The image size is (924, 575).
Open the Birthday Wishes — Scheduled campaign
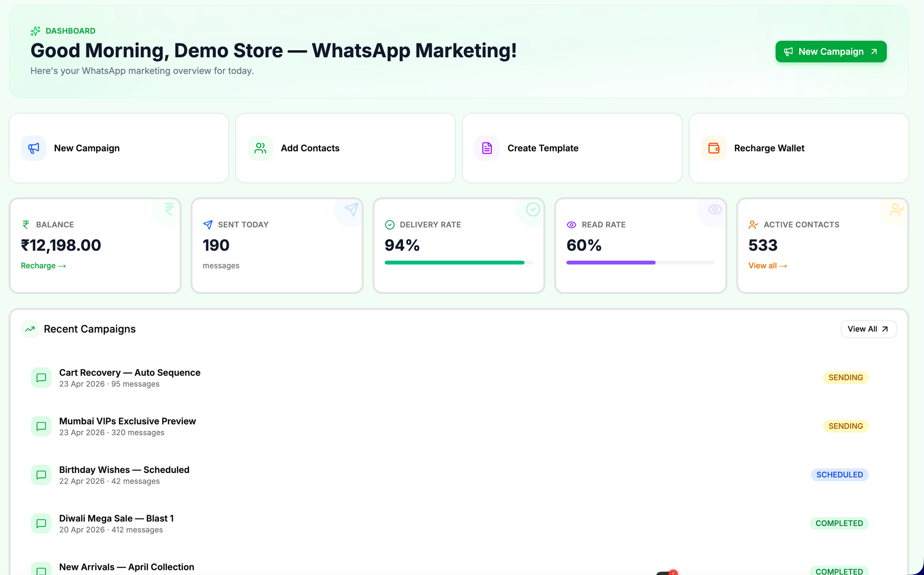click(459, 475)
